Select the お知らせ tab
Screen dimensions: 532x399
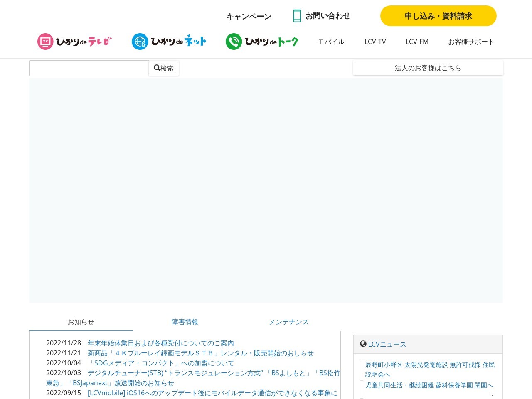[81, 322]
